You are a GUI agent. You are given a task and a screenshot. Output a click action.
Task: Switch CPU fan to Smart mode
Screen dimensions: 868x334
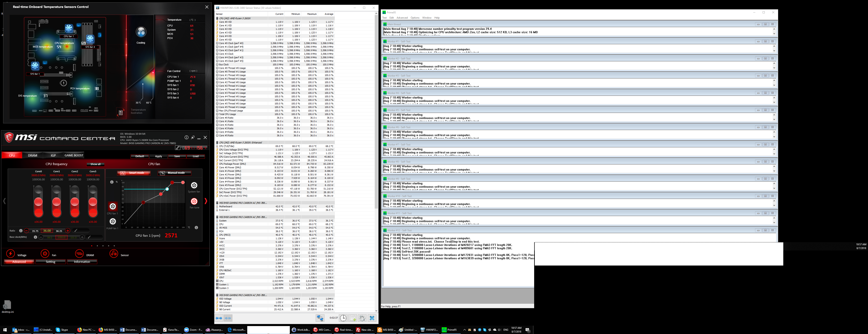click(x=134, y=173)
